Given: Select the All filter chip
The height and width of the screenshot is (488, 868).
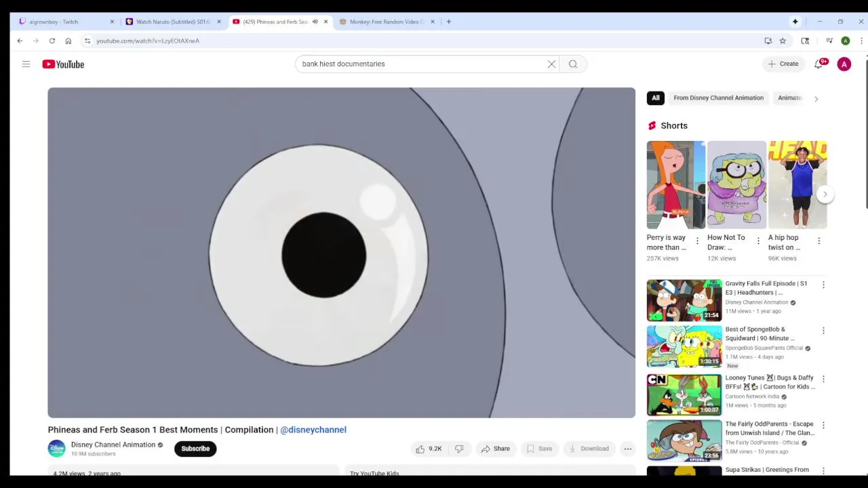Looking at the screenshot, I should [x=656, y=98].
